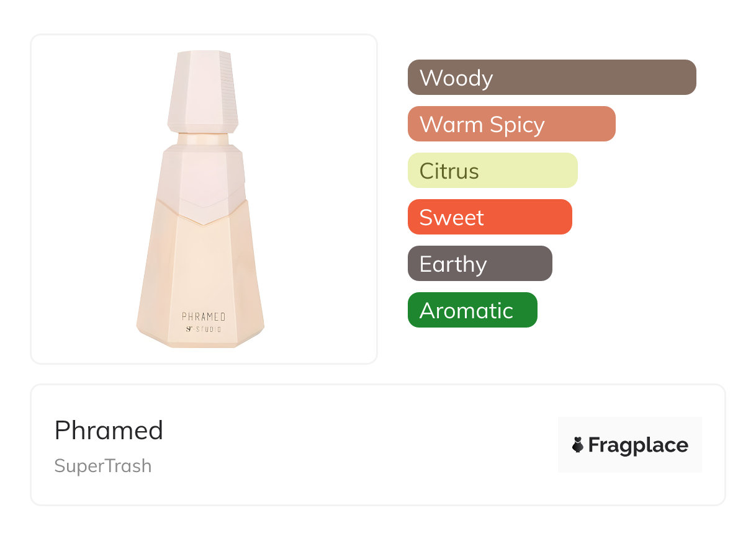Viewport: 756px width, 536px height.
Task: Click the ST Studio logo on bottle
Action: 203,329
